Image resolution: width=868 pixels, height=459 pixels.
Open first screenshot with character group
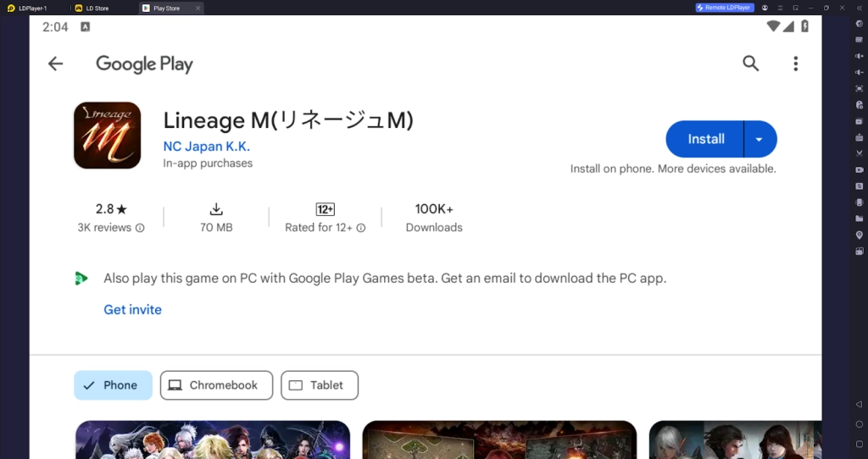point(213,440)
